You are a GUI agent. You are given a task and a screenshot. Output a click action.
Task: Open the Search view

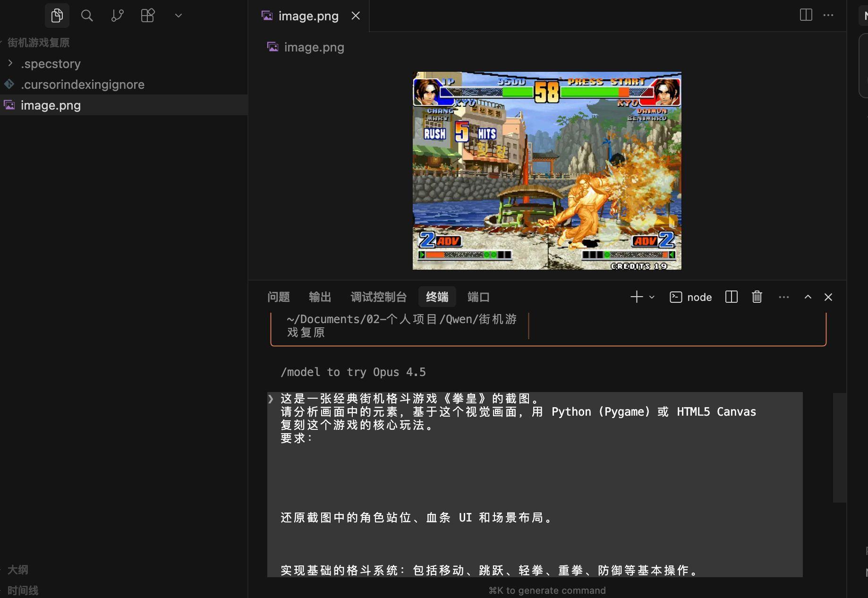tap(87, 15)
